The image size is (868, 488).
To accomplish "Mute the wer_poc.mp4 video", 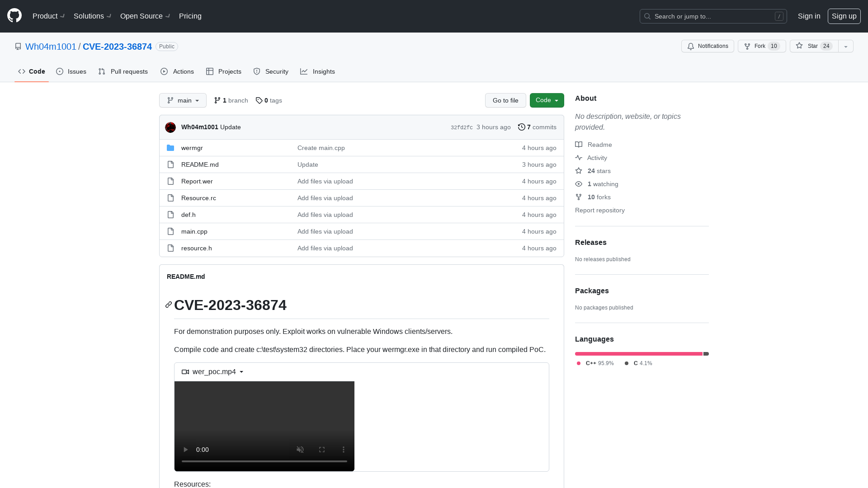I will 301,449.
